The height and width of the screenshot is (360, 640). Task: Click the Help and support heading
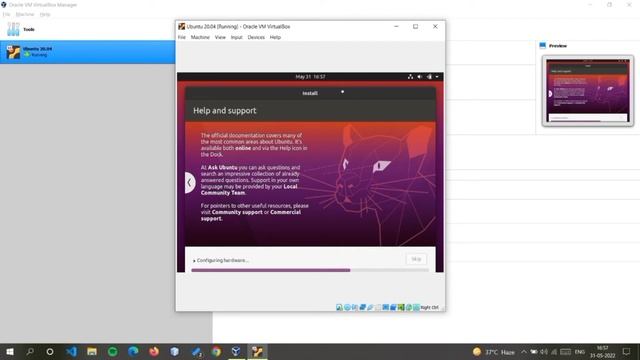pyautogui.click(x=224, y=111)
